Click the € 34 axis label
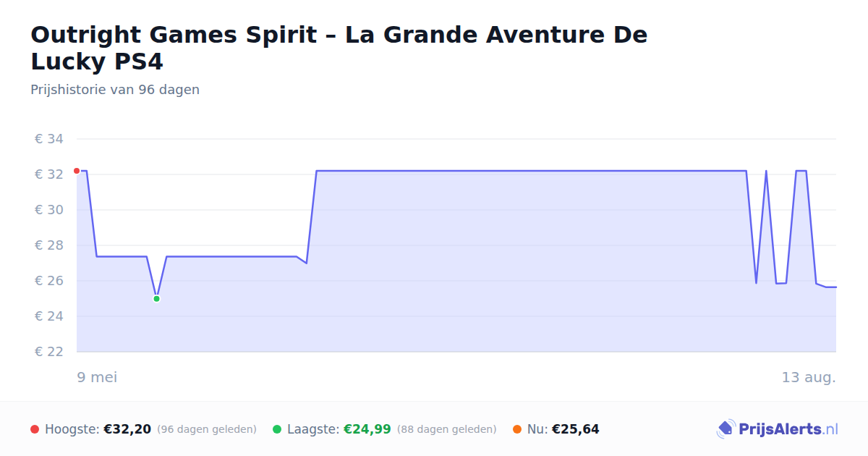Image resolution: width=868 pixels, height=456 pixels. [x=49, y=139]
